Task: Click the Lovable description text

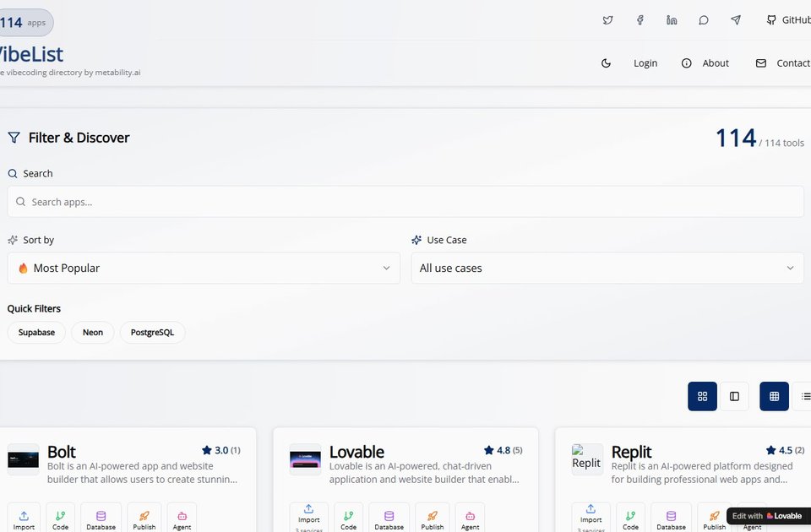Action: (424, 473)
